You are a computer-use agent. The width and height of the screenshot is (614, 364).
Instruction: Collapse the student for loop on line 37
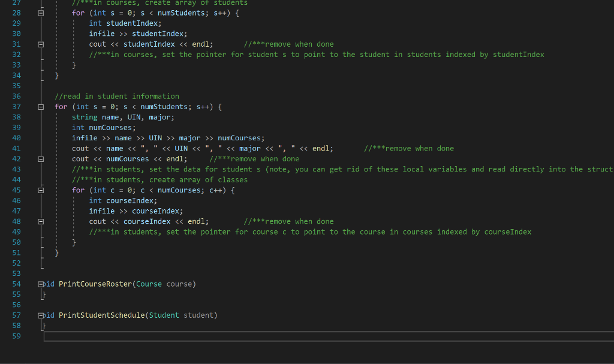tap(41, 107)
